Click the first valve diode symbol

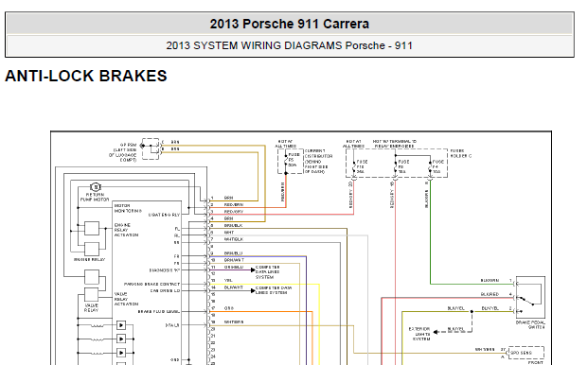(x=121, y=325)
